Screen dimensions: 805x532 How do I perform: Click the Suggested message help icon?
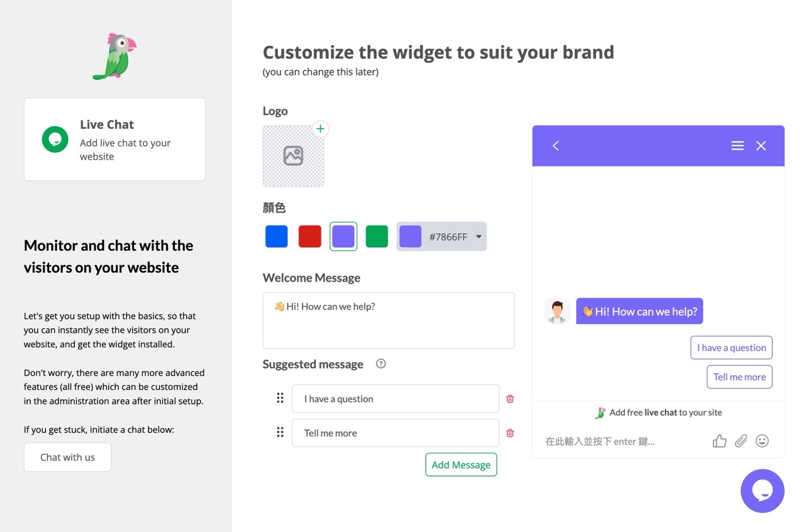coord(380,363)
